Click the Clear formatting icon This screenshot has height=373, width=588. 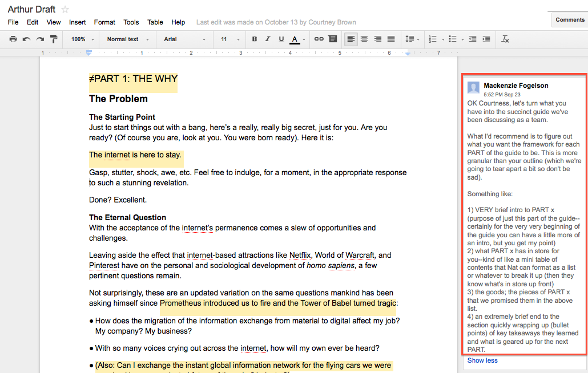click(505, 39)
